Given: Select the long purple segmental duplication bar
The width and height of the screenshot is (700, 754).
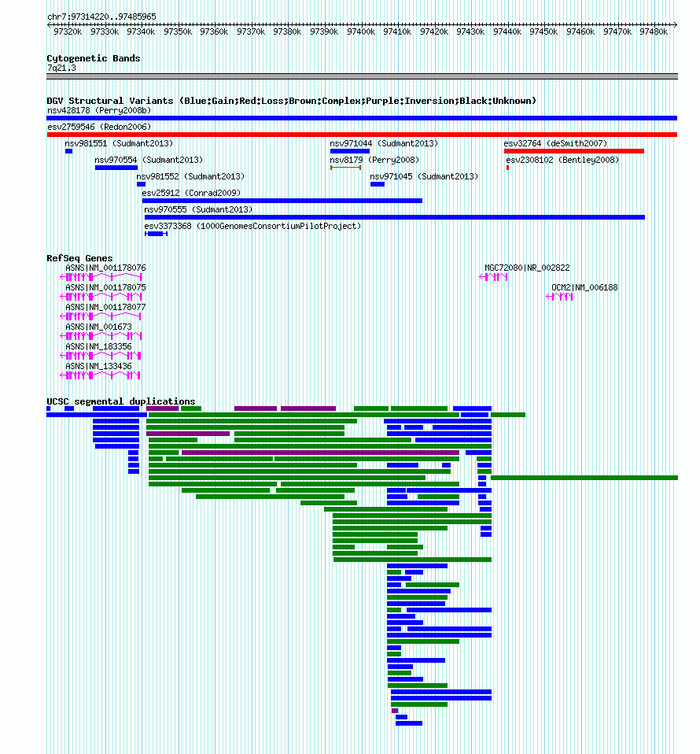Looking at the screenshot, I should coord(320,453).
